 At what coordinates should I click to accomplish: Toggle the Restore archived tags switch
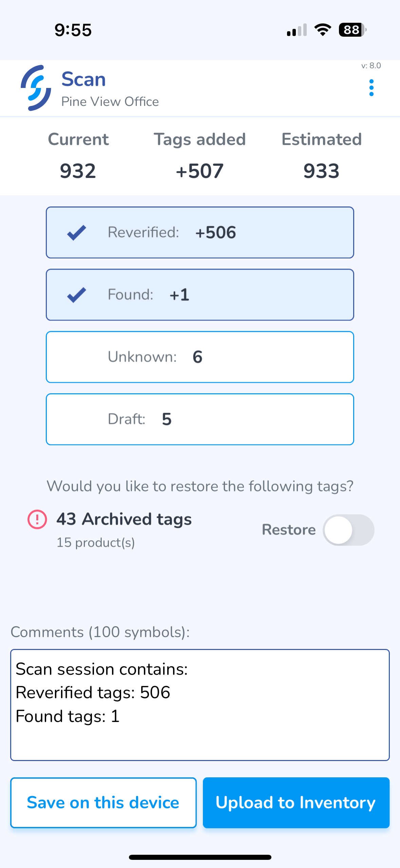point(348,530)
